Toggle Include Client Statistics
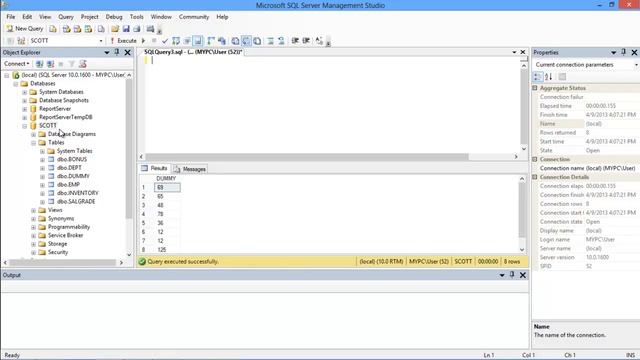 click(x=222, y=41)
